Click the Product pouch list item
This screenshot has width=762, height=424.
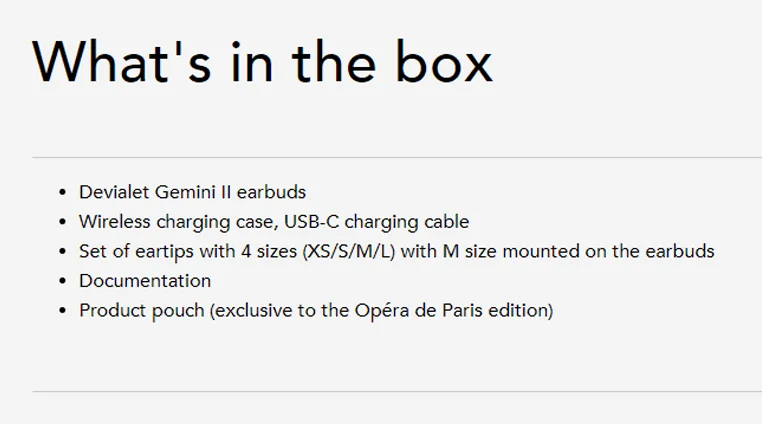point(316,311)
